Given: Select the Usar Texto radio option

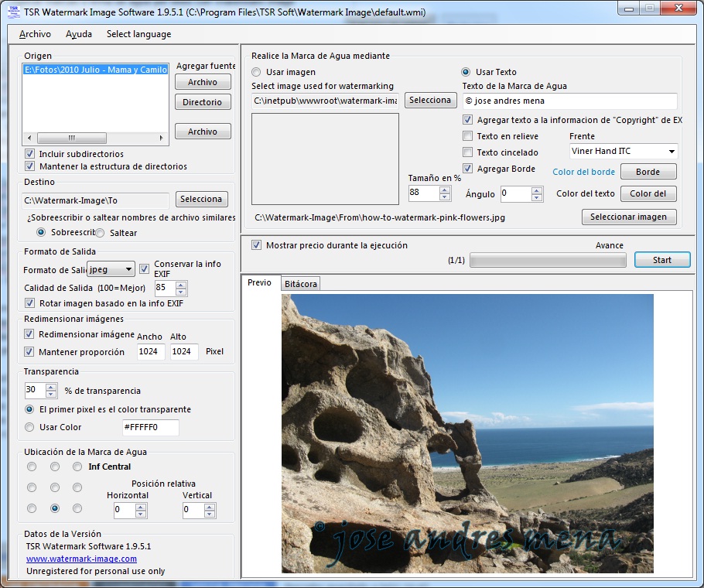Looking at the screenshot, I should (466, 72).
